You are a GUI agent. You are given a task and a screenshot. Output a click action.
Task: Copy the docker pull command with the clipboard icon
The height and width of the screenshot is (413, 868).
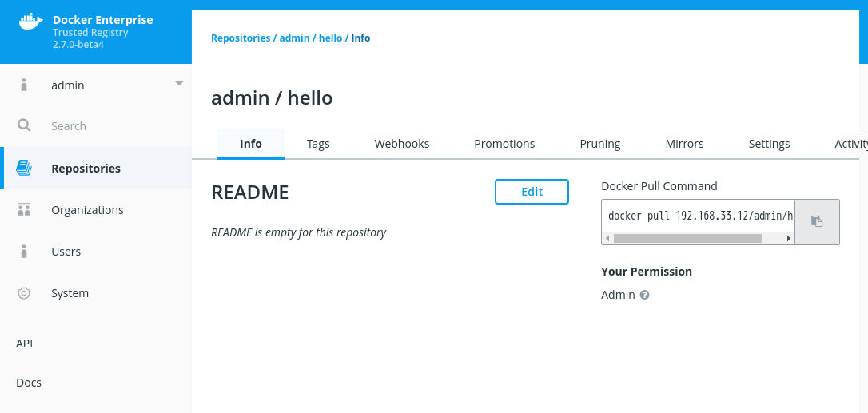click(817, 221)
